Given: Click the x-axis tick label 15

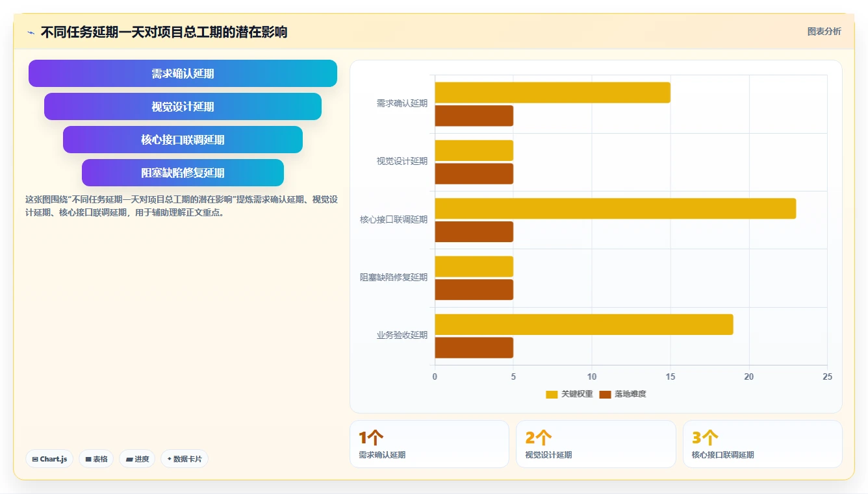Looking at the screenshot, I should click(x=670, y=377).
